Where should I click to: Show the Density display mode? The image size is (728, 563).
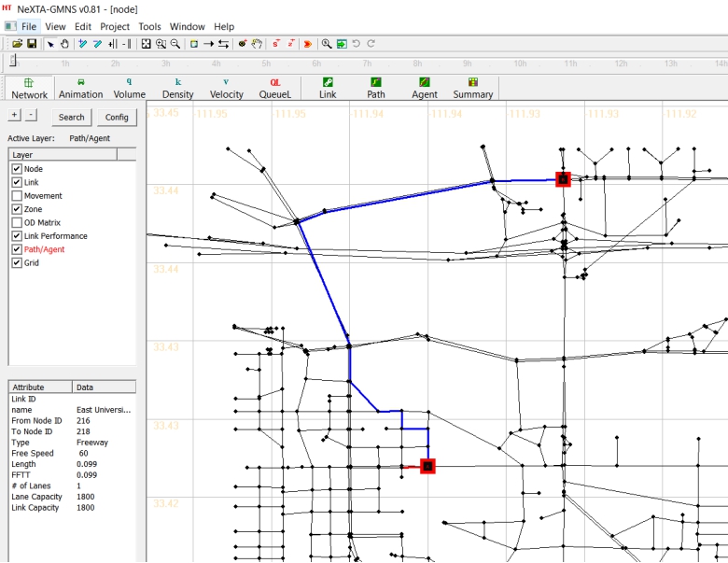[177, 89]
